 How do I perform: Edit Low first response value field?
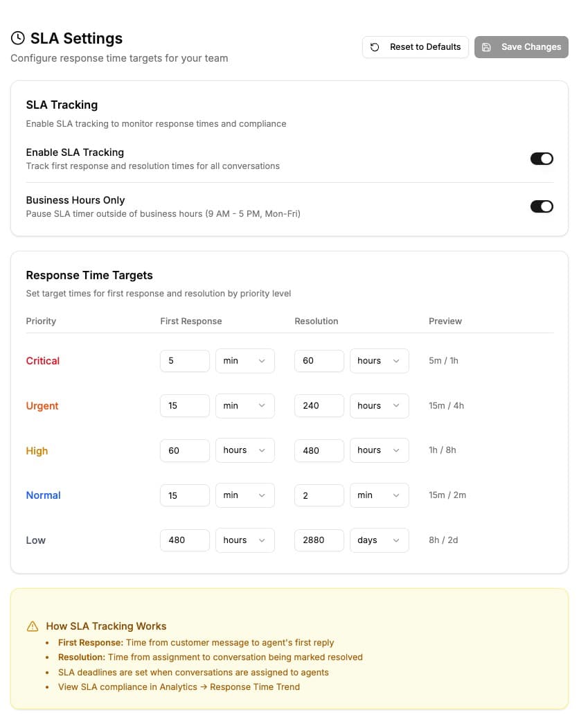click(184, 540)
